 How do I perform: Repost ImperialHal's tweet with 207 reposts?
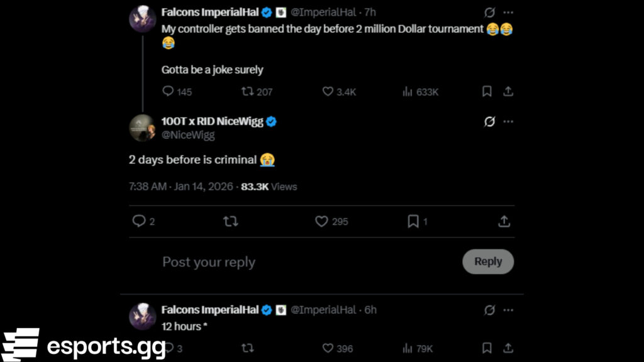coord(248,92)
